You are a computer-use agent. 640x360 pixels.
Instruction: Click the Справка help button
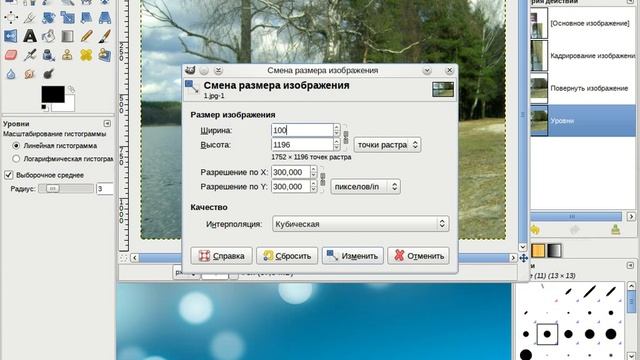point(221,256)
